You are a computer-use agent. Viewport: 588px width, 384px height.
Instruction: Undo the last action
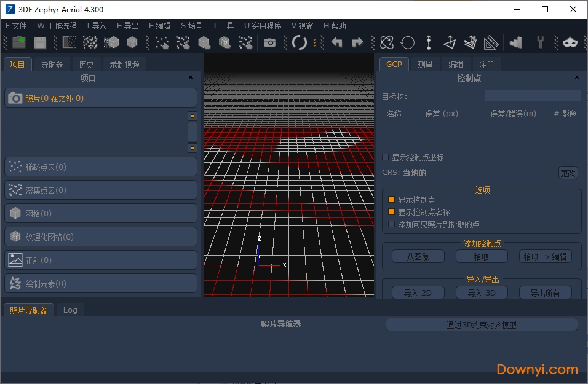[336, 42]
